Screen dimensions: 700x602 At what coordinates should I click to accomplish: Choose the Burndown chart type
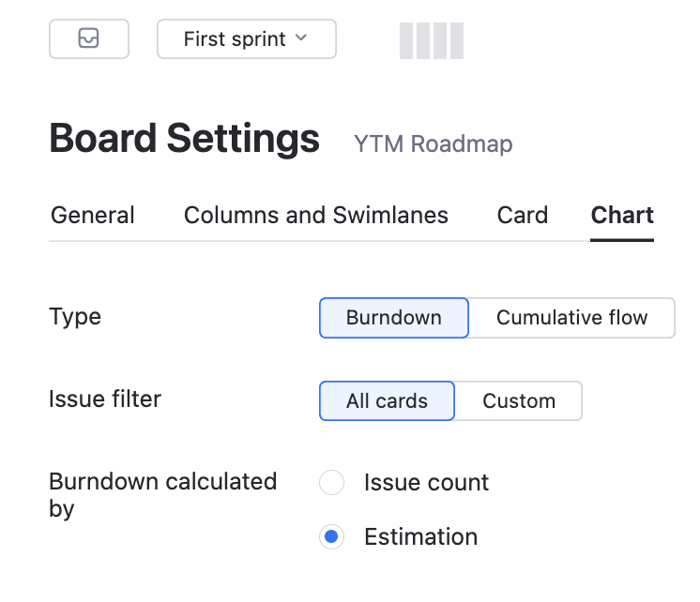point(394,318)
